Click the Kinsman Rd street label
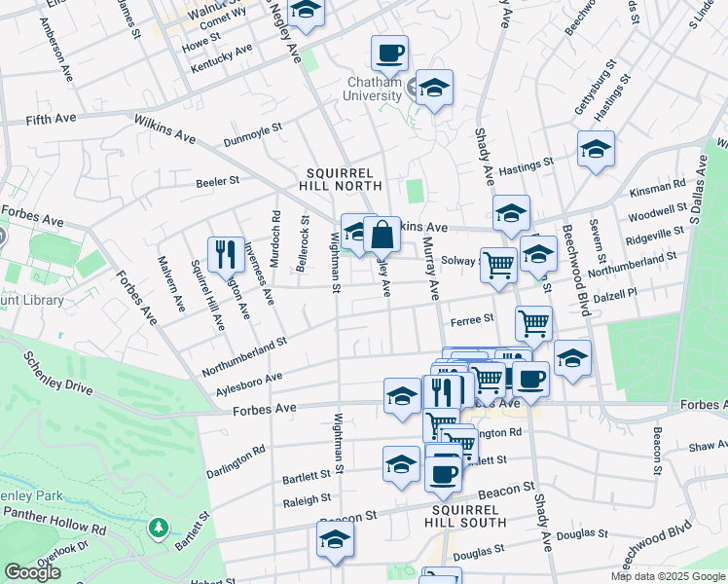The image size is (728, 584). click(657, 187)
